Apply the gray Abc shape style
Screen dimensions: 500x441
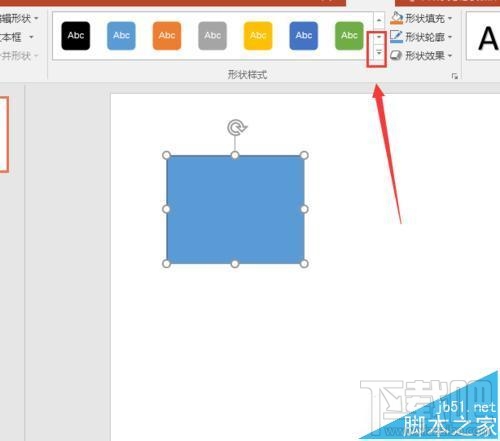212,36
